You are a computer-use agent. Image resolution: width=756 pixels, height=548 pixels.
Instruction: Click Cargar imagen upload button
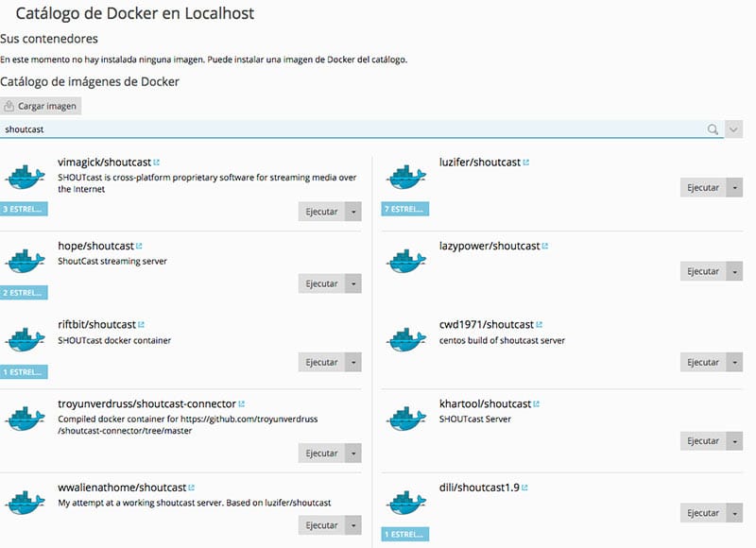pyautogui.click(x=41, y=106)
